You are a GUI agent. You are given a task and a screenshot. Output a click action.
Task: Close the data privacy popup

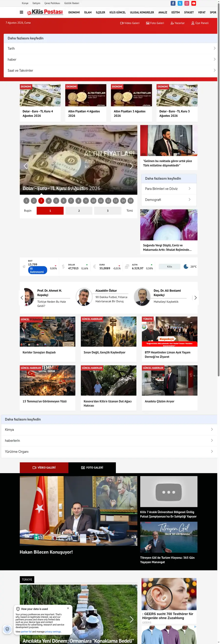click(68, 608)
